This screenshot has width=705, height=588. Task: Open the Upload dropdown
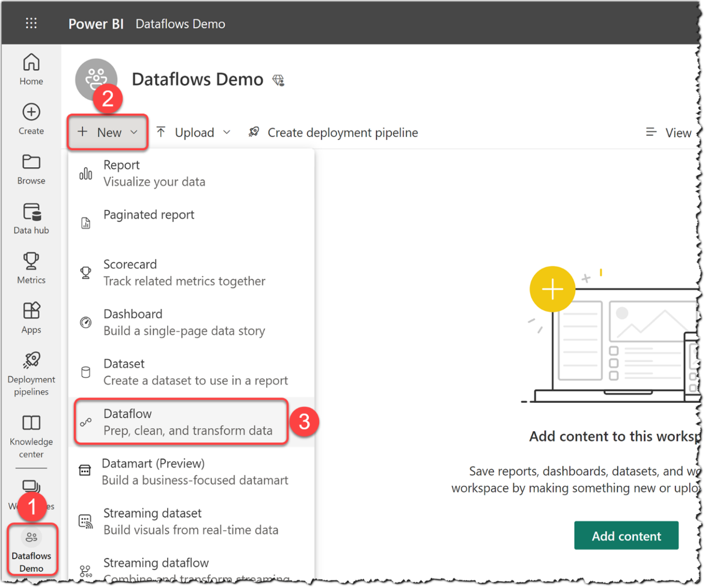(x=194, y=132)
